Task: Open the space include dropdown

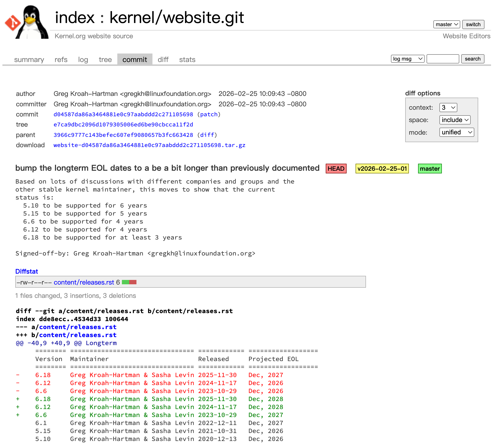Action: pos(456,120)
